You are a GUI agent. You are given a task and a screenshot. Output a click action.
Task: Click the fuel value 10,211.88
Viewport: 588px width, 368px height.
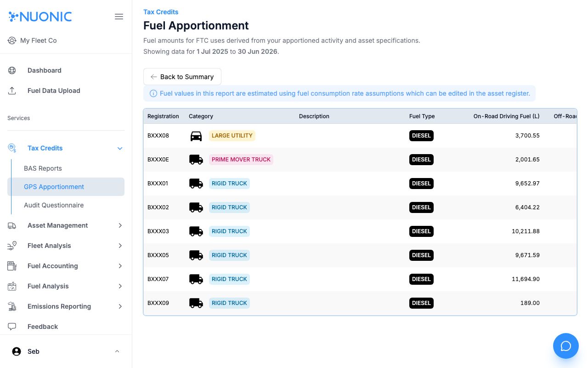pyautogui.click(x=526, y=231)
